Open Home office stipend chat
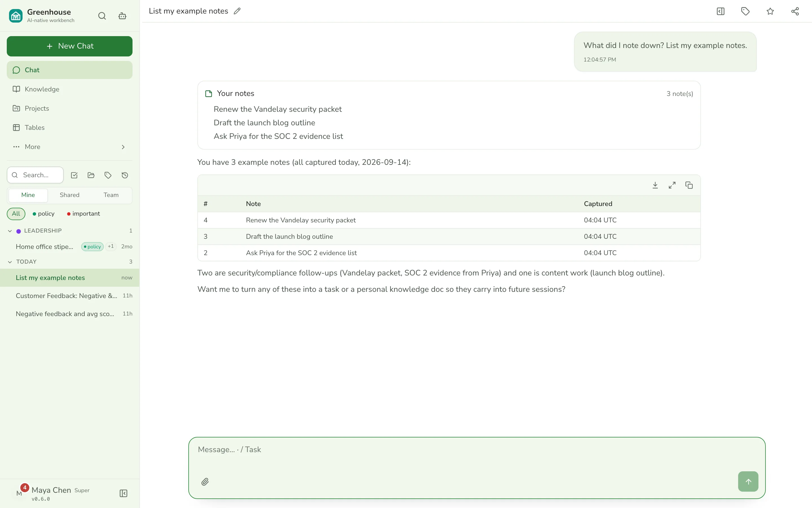Viewport: 812px width, 508px height. (x=69, y=247)
